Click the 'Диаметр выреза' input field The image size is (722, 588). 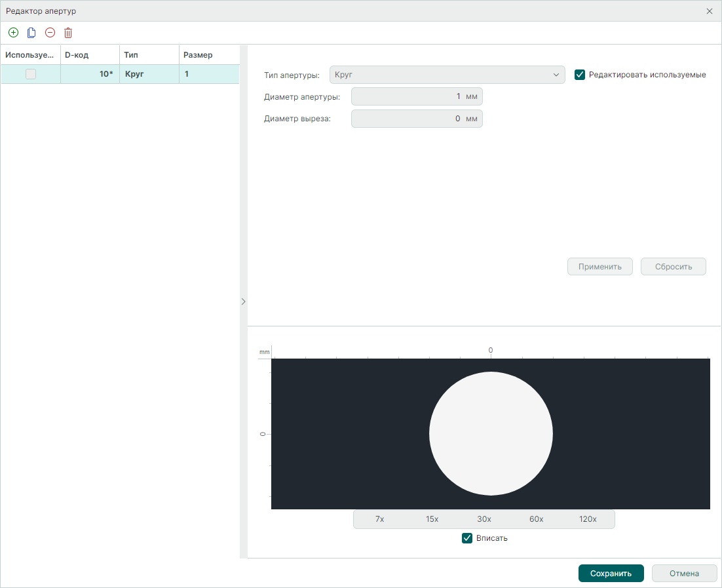pyautogui.click(x=408, y=119)
